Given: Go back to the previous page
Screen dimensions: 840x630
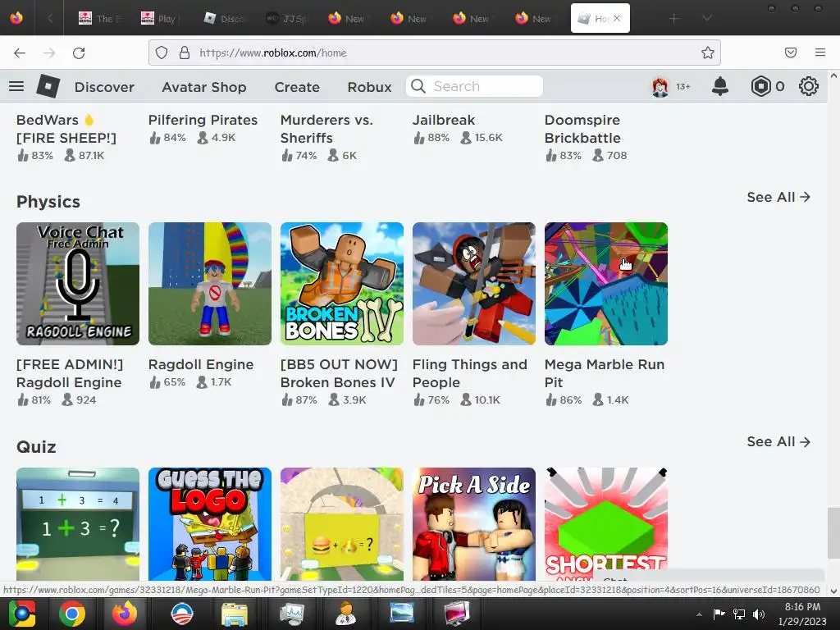Looking at the screenshot, I should click(20, 52).
